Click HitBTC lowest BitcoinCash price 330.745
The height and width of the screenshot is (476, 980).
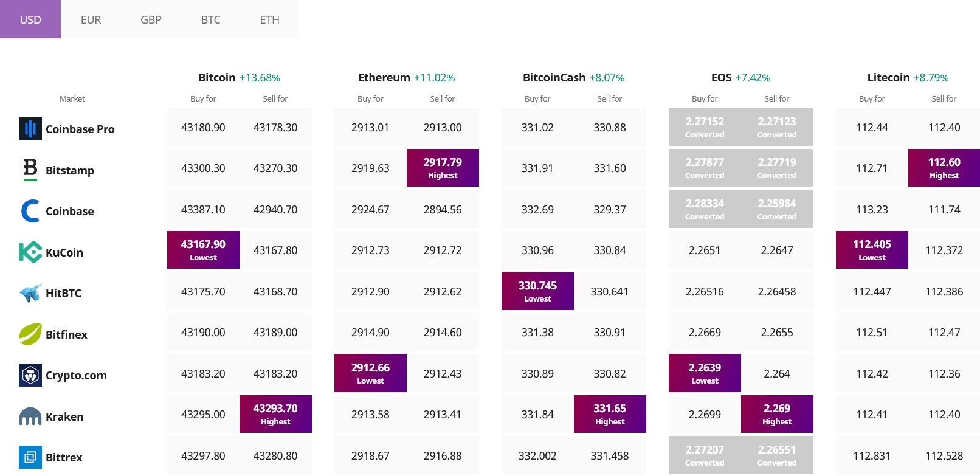537,291
